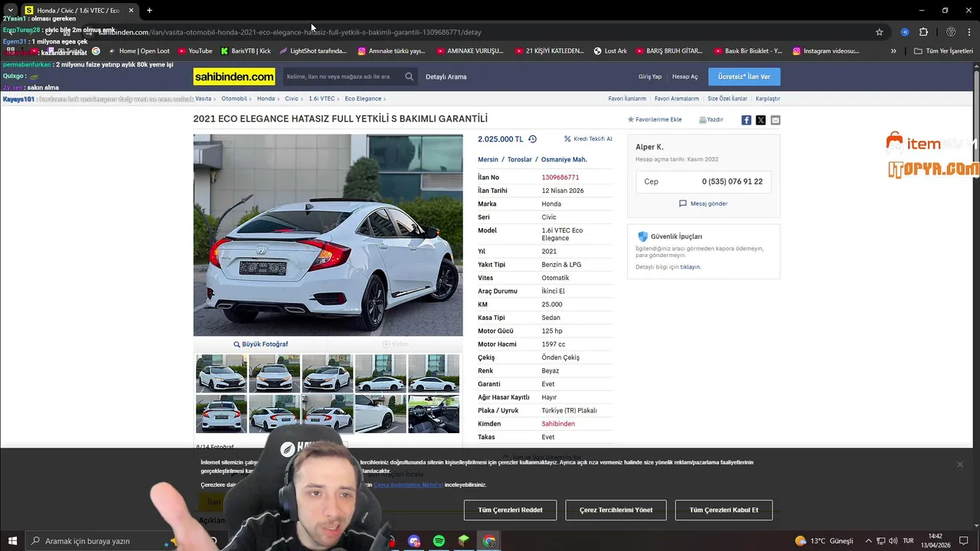
Task: Open the Instagram videosu bookmark
Action: click(x=826, y=51)
